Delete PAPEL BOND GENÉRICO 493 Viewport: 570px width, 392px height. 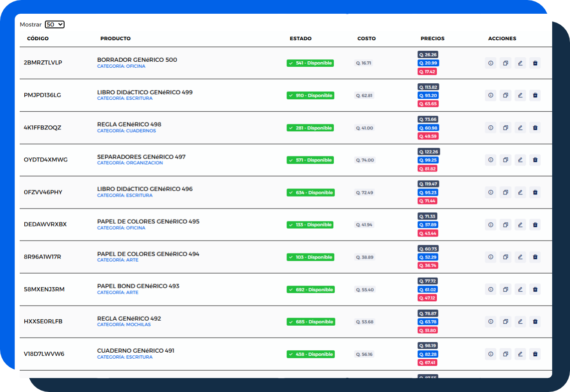[535, 289]
